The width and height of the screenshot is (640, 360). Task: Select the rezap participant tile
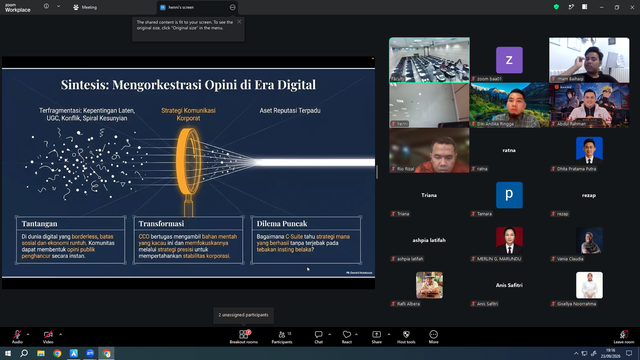[589, 195]
